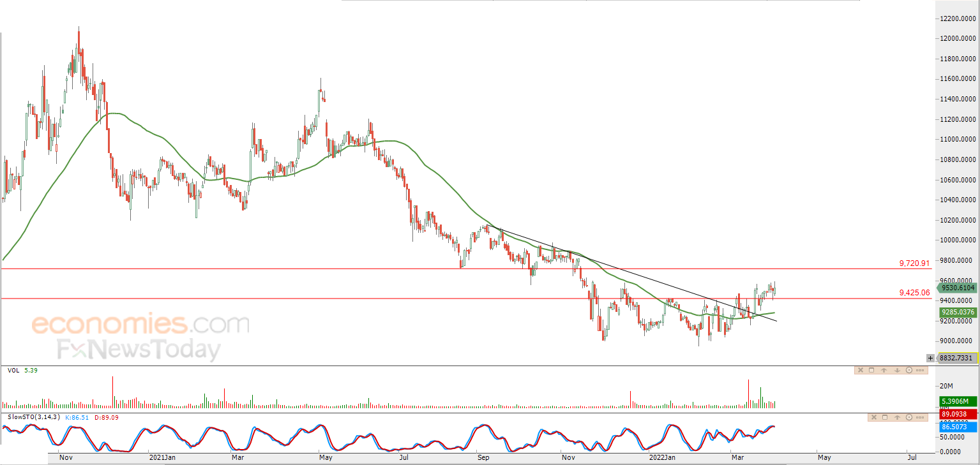Viewport: 980px width, 465px height.
Task: Open more options for SlowSTO pane
Action: click(920, 417)
